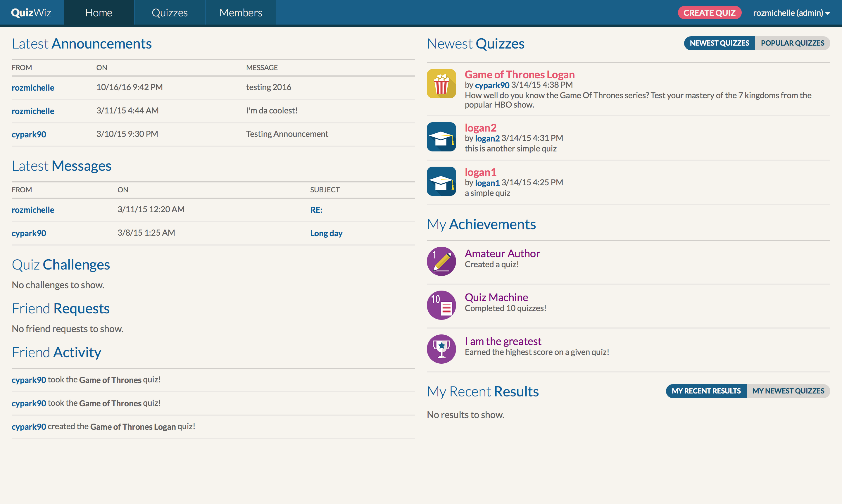
Task: Click the Completed 10 quizzes! description
Action: click(x=505, y=308)
